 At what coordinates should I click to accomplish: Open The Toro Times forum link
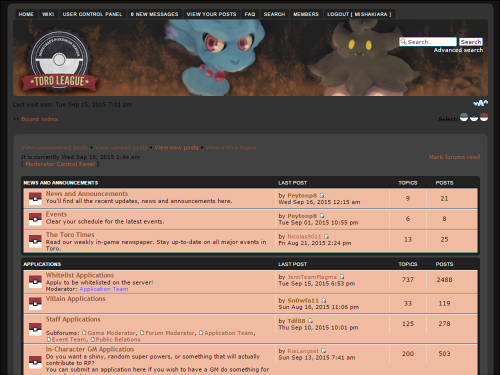[70, 235]
